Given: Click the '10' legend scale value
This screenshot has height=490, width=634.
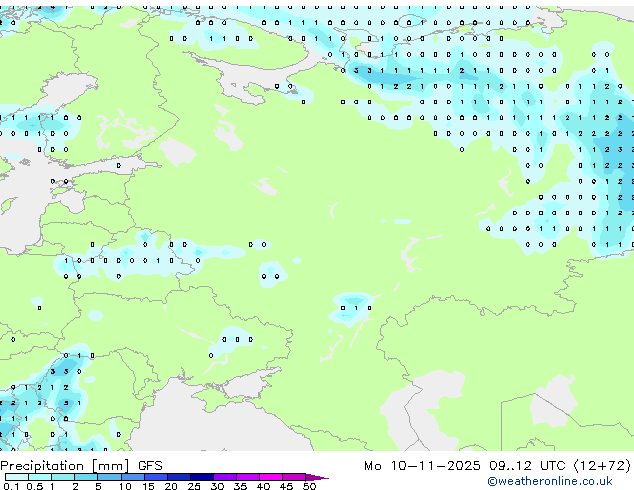Looking at the screenshot, I should pos(125,486).
